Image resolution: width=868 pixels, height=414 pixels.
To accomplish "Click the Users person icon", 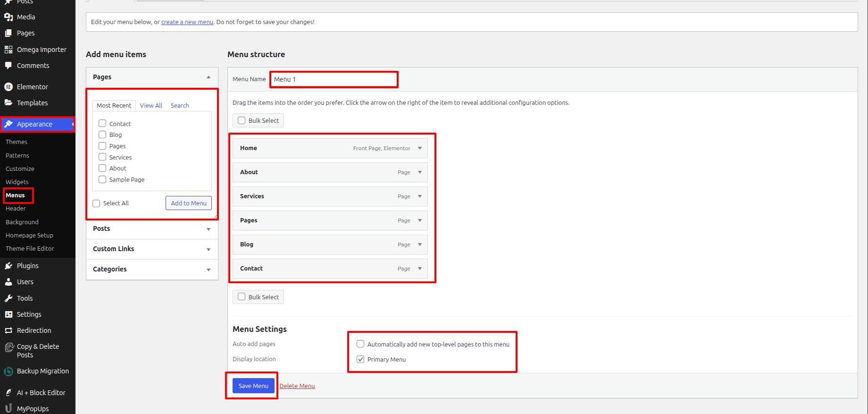I will [8, 282].
